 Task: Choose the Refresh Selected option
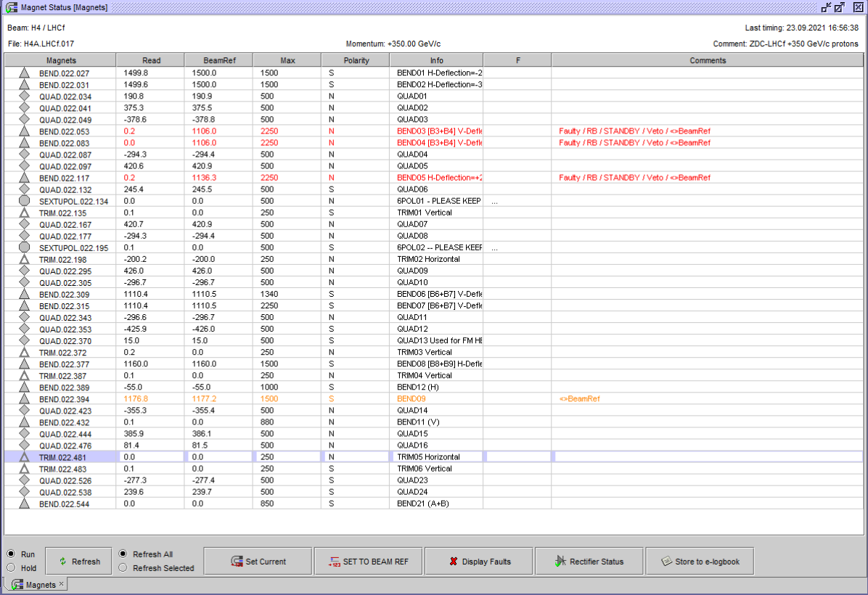[x=123, y=568]
